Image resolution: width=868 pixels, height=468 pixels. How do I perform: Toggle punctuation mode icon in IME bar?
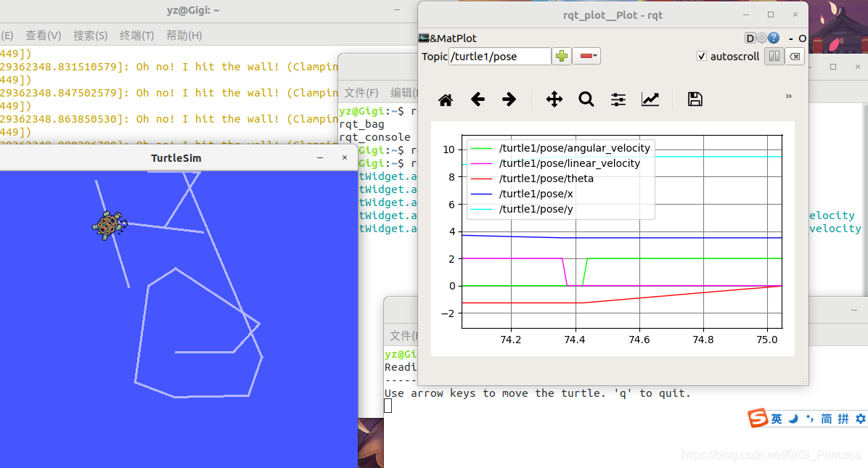[810, 419]
